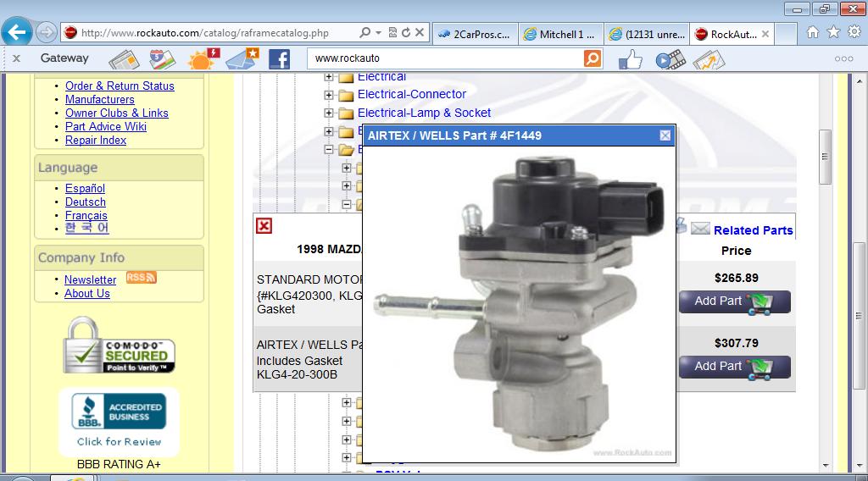
Task: Open Part Advice Wiki link
Action: pos(106,127)
